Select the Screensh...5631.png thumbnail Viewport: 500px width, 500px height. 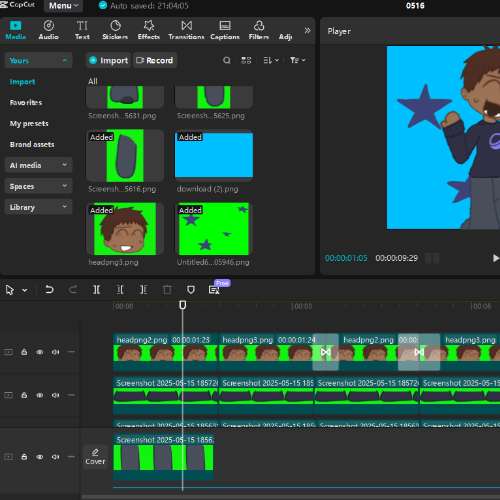tap(125, 97)
